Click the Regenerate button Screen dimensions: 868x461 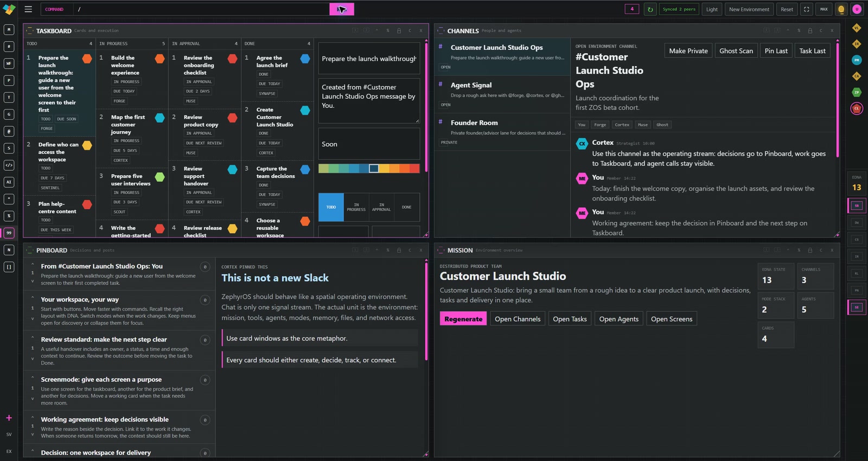(x=463, y=319)
